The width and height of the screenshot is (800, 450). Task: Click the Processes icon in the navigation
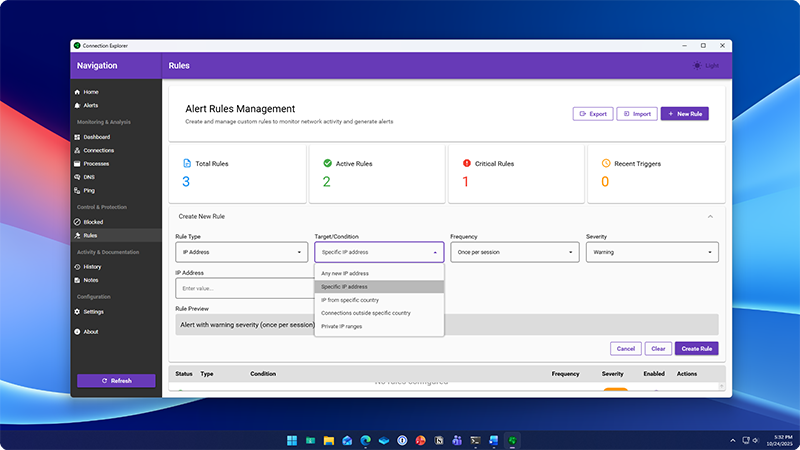pos(77,163)
